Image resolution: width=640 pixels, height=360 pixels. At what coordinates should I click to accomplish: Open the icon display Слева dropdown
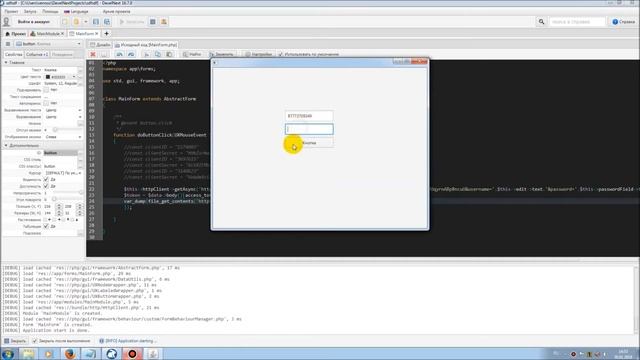click(63, 137)
